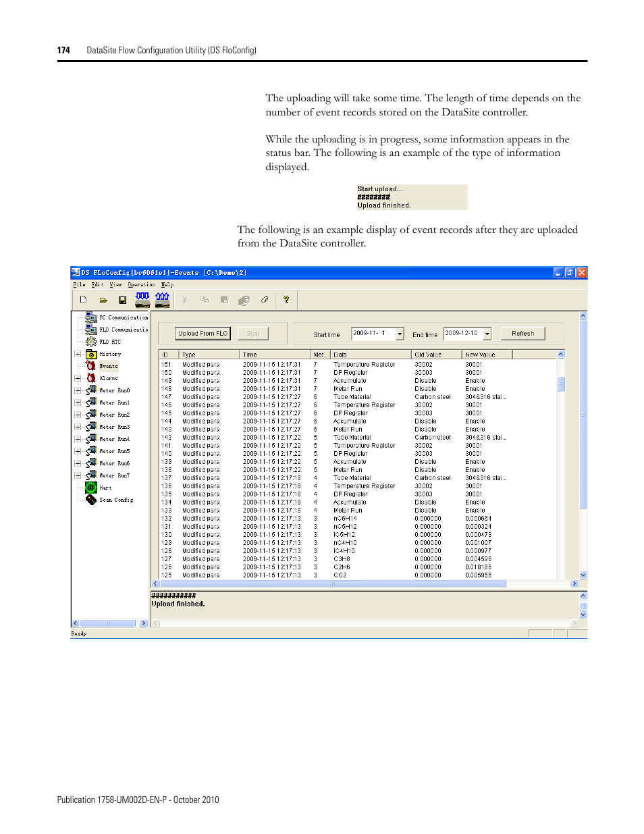This screenshot has width=644, height=834.
Task: Click the Copy toolbar icon
Action: point(205,299)
